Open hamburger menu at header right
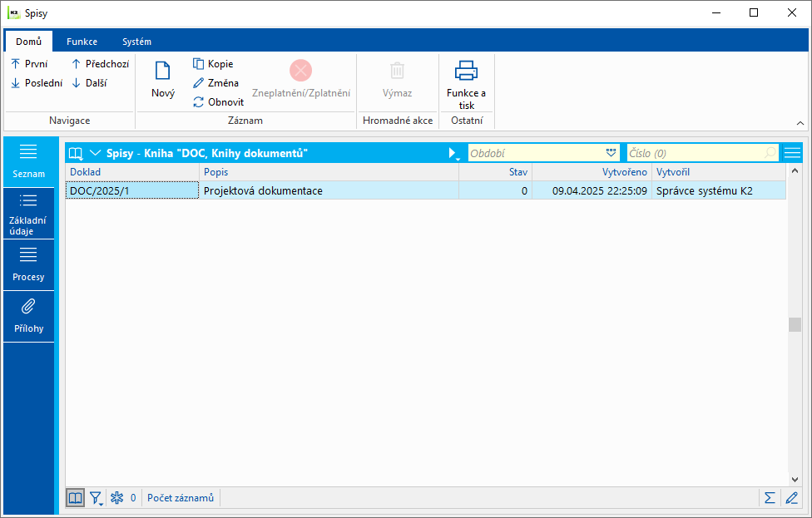The width and height of the screenshot is (812, 518). coord(792,153)
